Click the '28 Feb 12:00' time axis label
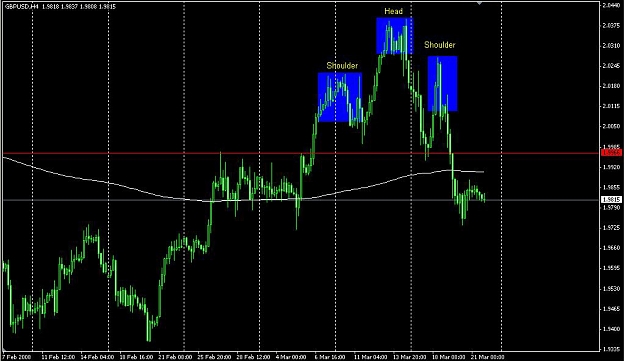Screen dimensions: 625x361 [253, 357]
